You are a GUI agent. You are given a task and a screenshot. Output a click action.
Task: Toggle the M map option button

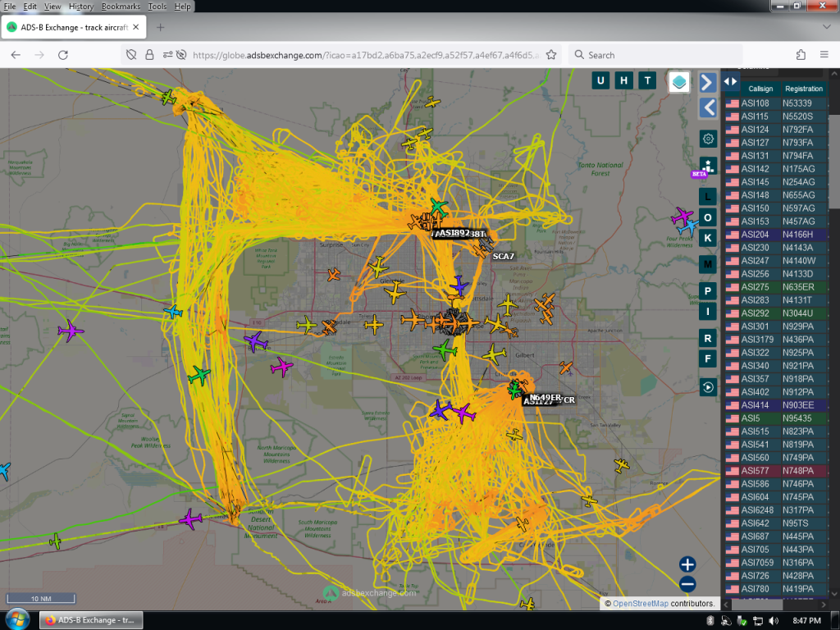pyautogui.click(x=708, y=264)
